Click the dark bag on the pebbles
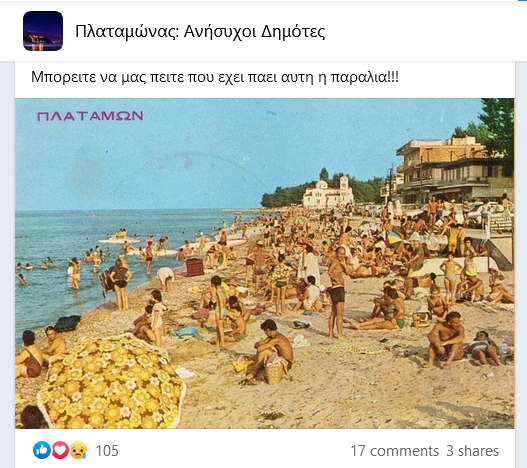Screen dimensions: 527x468 [x=67, y=323]
